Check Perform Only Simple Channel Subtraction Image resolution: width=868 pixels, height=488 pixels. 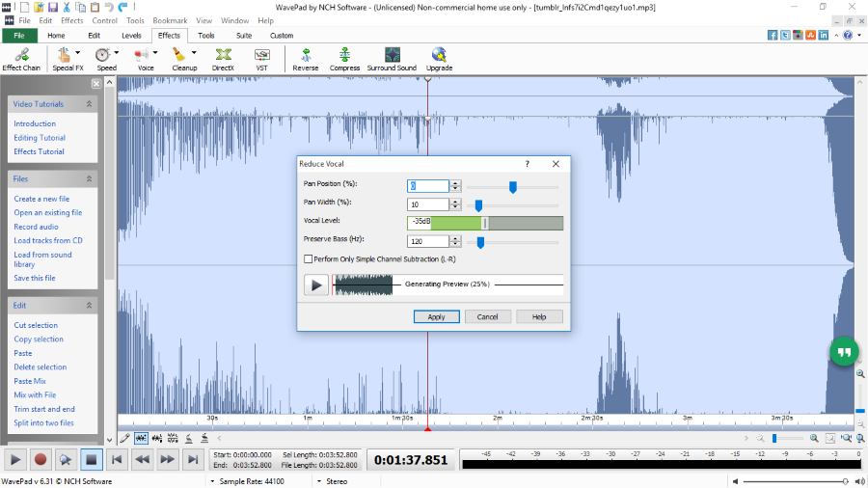[x=309, y=258]
